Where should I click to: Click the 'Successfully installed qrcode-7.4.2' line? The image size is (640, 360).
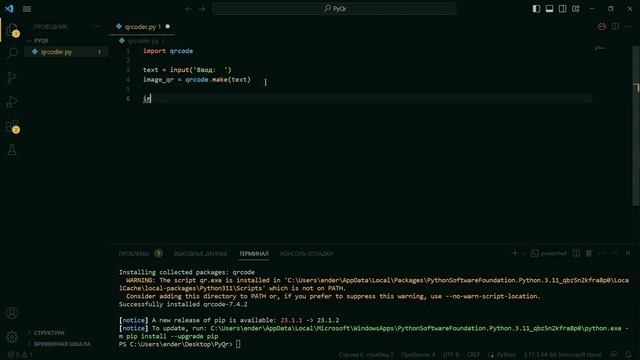183,304
